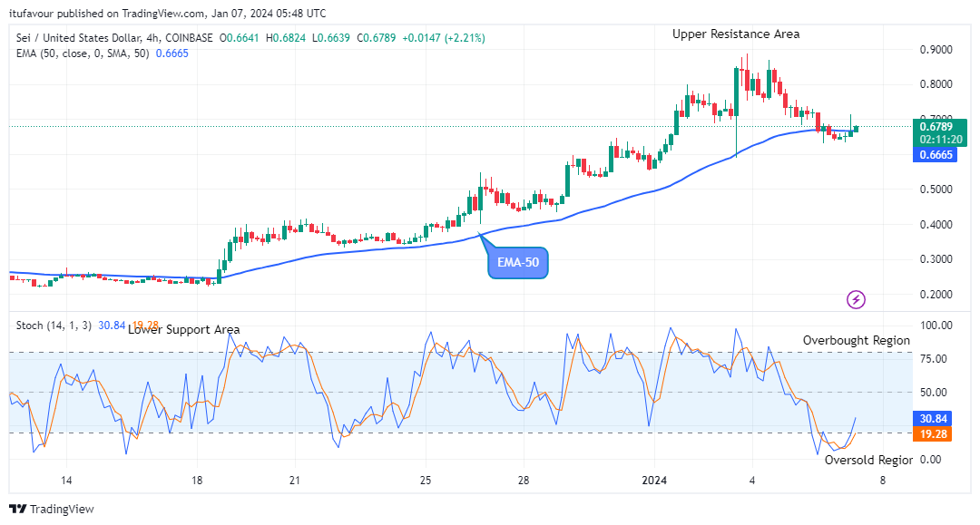Screen dimensions: 980x525
Task: Select the EMA-50 callout label
Action: point(518,264)
